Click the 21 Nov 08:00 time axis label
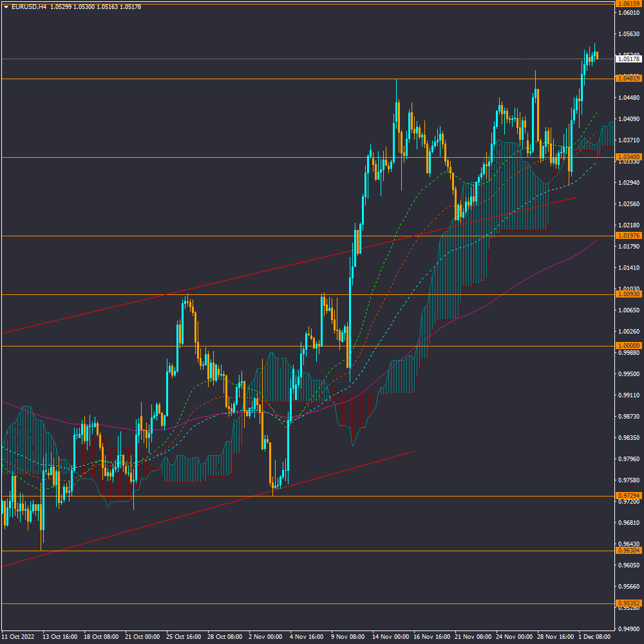644x644 pixels. pyautogui.click(x=472, y=636)
